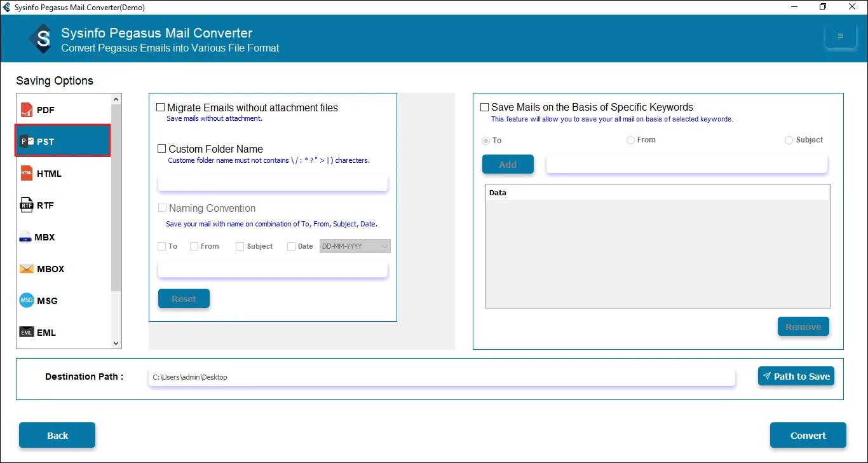868x463 pixels.
Task: Click the app icon in title bar
Action: coord(7,7)
